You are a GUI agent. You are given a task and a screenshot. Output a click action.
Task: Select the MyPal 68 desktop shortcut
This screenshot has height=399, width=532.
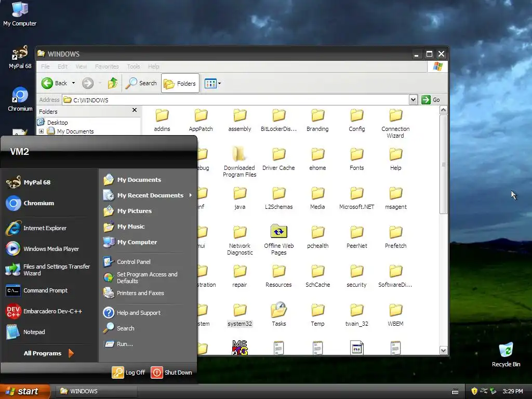coord(20,57)
